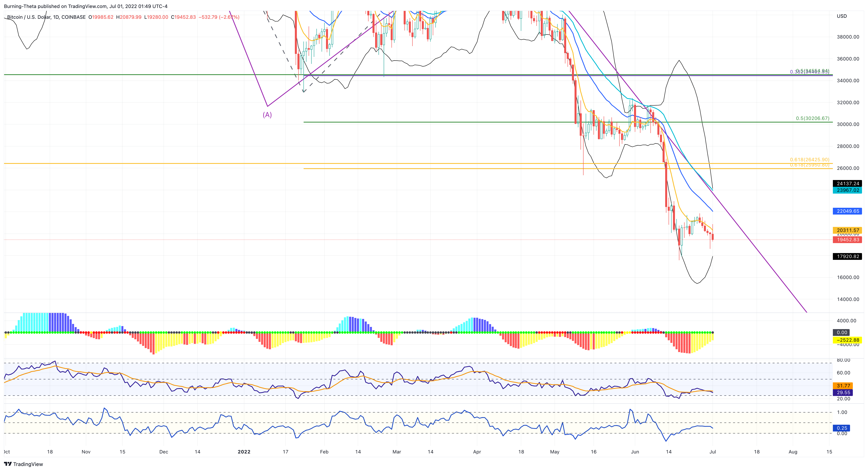Click the cyan 23967.02 price tag

click(x=847, y=190)
